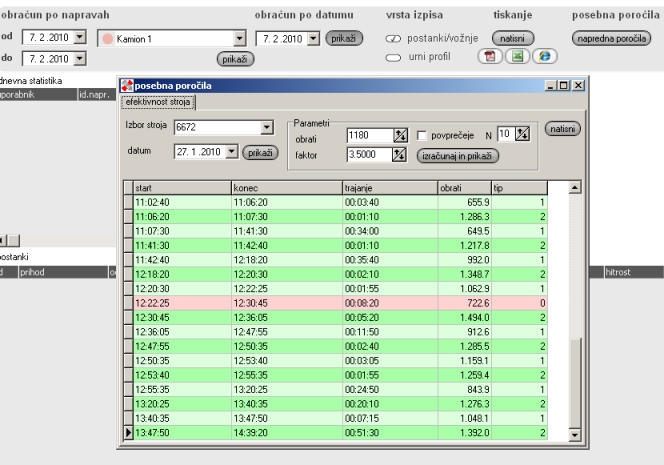664x465 pixels.
Task: Click trajanje cell 00:51:30
Action: [390, 433]
